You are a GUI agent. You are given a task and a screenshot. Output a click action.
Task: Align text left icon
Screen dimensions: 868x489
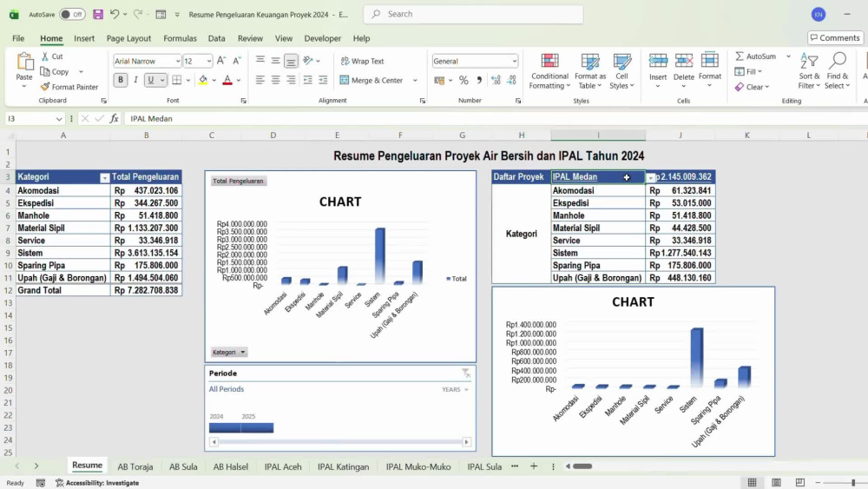260,80
